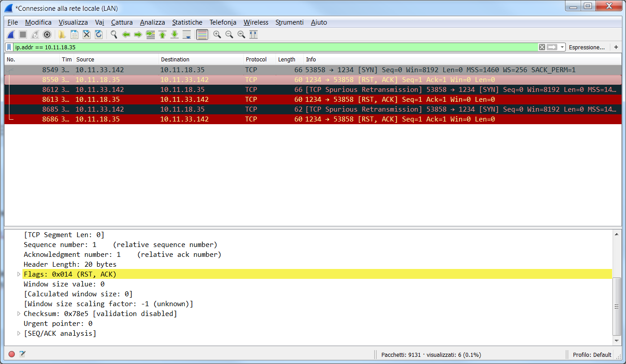Open the Visualizza menu
The width and height of the screenshot is (626, 364).
[x=73, y=22]
